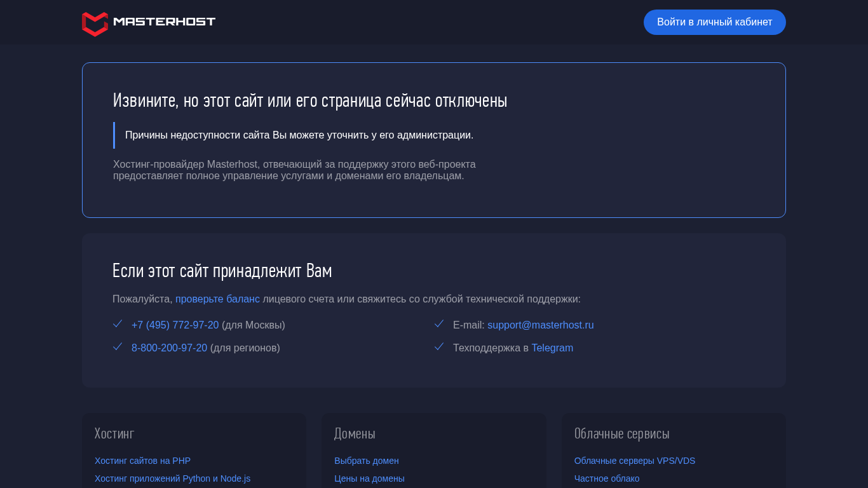The width and height of the screenshot is (868, 488).
Task: Click the MASTERHOST wordmark in the header
Action: (x=164, y=22)
